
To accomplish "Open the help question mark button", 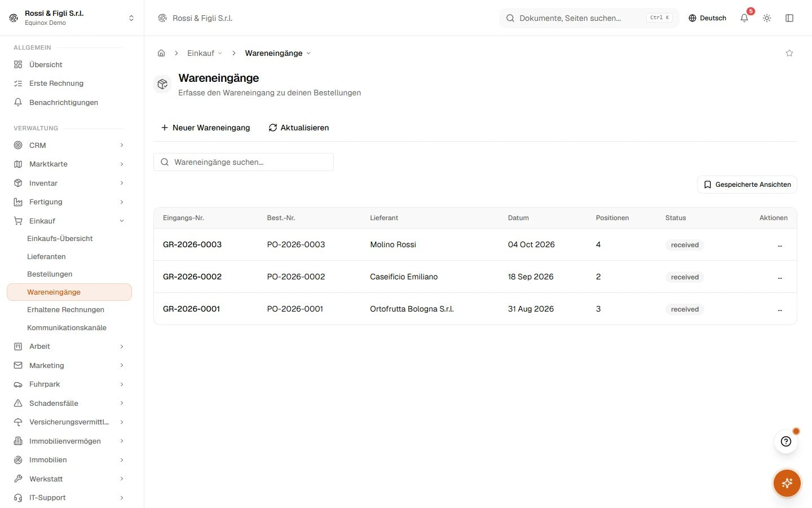I will (786, 441).
